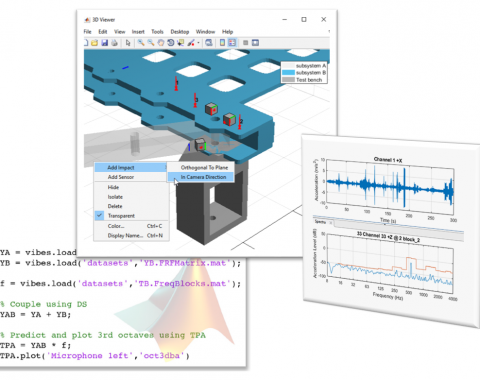The image size is (480, 380).
Task: Open the Brush tool dropdown arrow
Action: click(x=198, y=43)
